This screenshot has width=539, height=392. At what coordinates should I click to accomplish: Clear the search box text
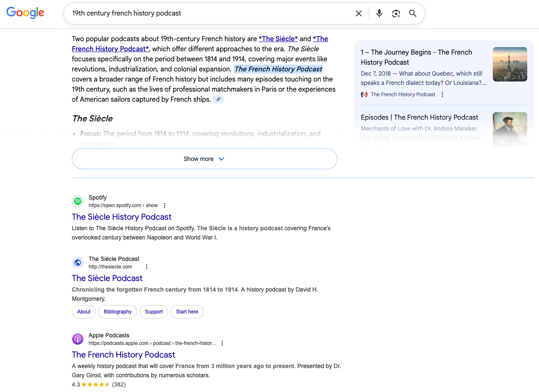click(x=359, y=13)
